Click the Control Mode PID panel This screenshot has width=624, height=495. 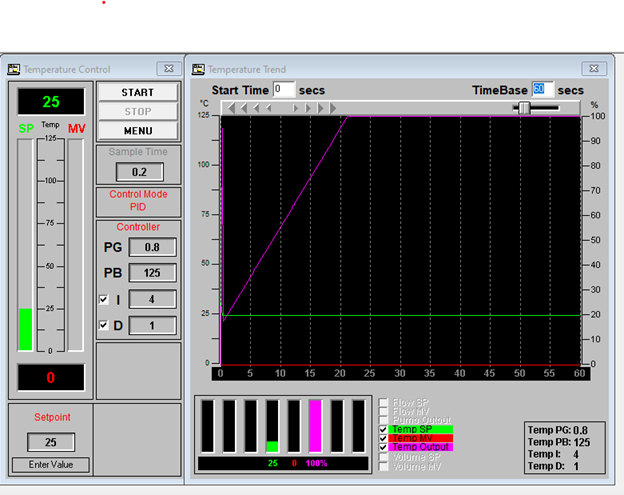pyautogui.click(x=138, y=201)
